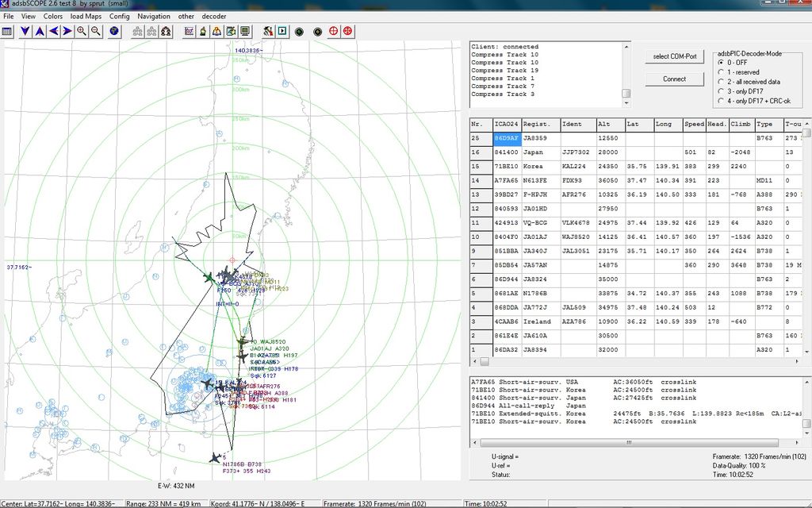Click the leftmost grayed-out network icon
812x508 pixels.
[137, 31]
